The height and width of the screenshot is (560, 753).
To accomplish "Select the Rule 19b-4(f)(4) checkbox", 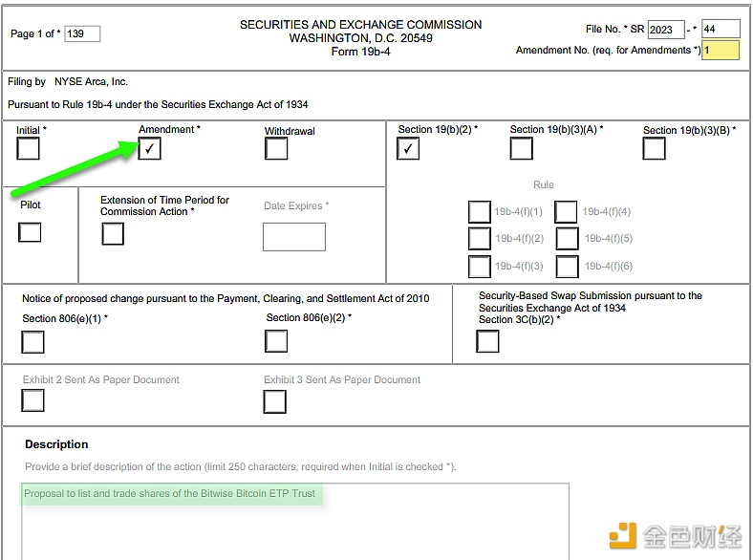I will click(566, 212).
